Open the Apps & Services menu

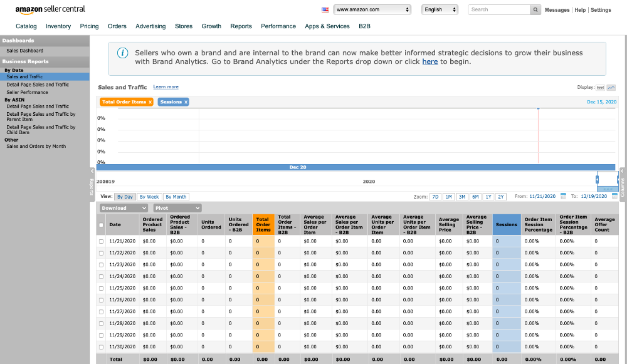327,26
